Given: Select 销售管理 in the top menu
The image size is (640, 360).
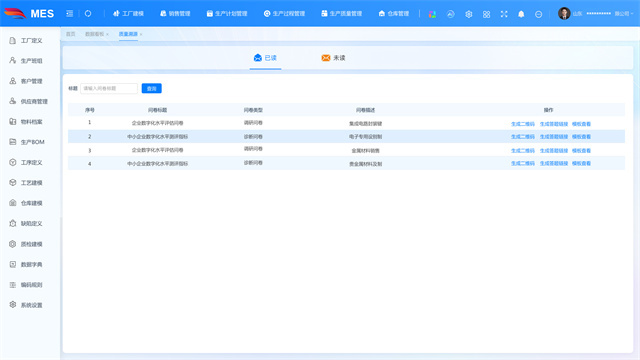Looking at the screenshot, I should click(175, 13).
